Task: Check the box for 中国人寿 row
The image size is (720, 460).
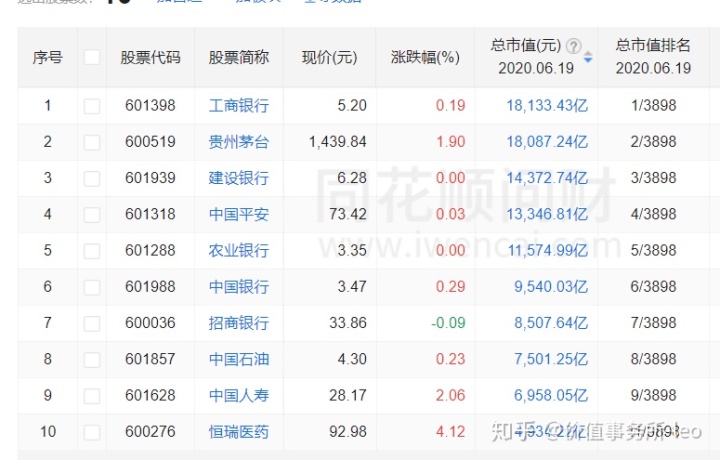Action: (x=92, y=396)
